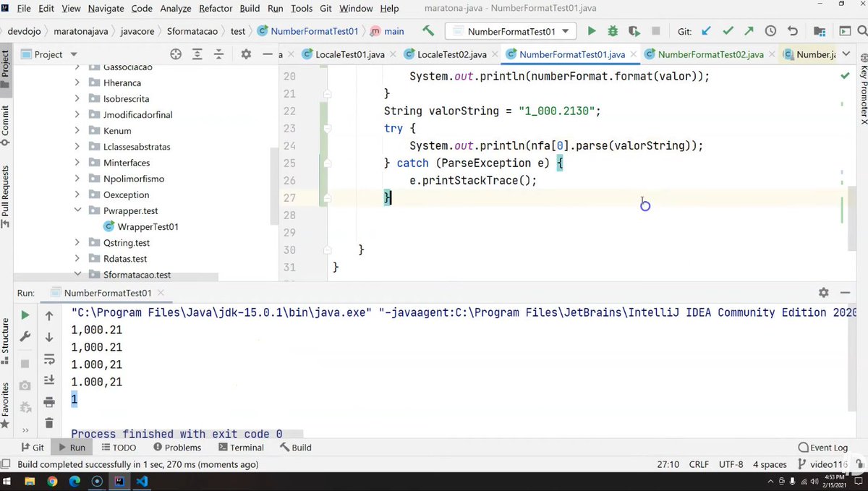This screenshot has width=868, height=491.
Task: Open the Terminal tool window
Action: pos(241,448)
